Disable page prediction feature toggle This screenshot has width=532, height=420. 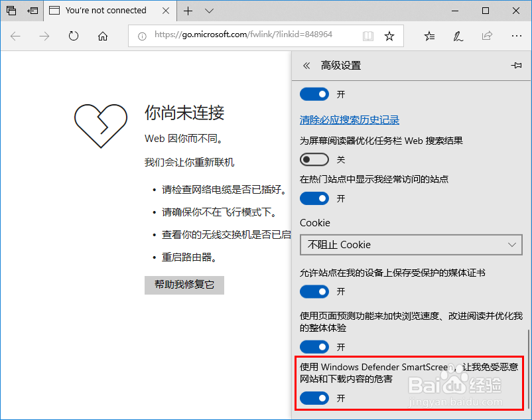(x=314, y=346)
